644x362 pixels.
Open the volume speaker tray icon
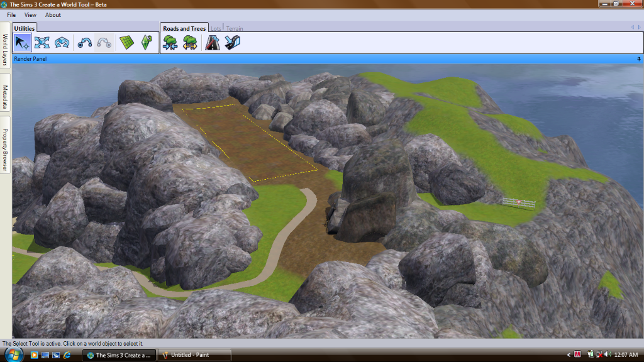click(608, 354)
